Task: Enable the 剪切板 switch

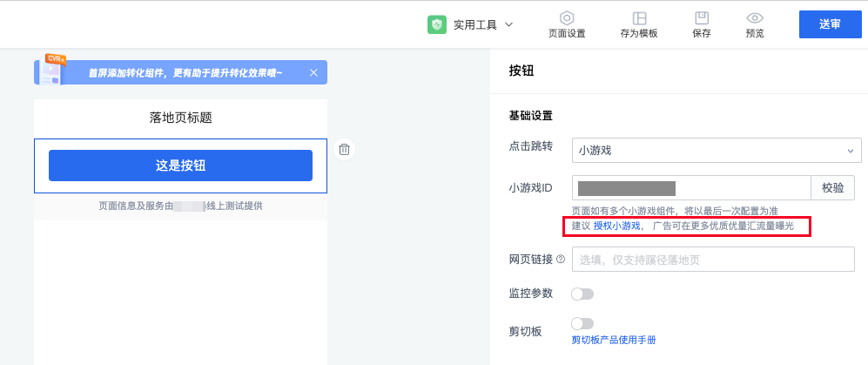Action: (582, 324)
